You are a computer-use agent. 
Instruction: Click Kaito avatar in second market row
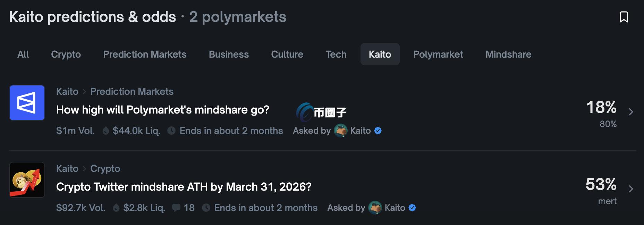tap(375, 208)
